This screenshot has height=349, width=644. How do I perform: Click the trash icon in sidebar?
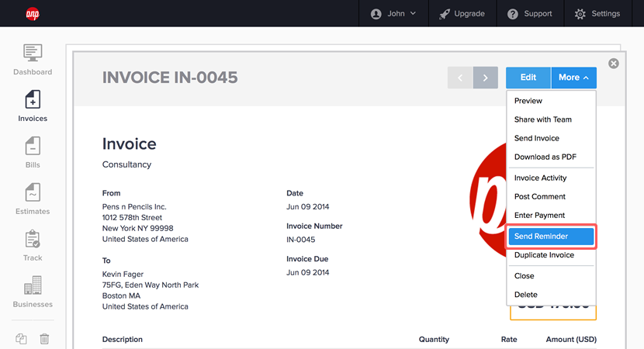point(44,339)
